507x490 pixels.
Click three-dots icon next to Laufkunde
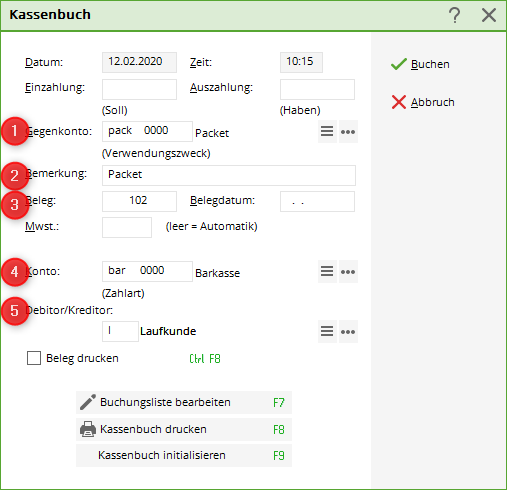[x=348, y=332]
